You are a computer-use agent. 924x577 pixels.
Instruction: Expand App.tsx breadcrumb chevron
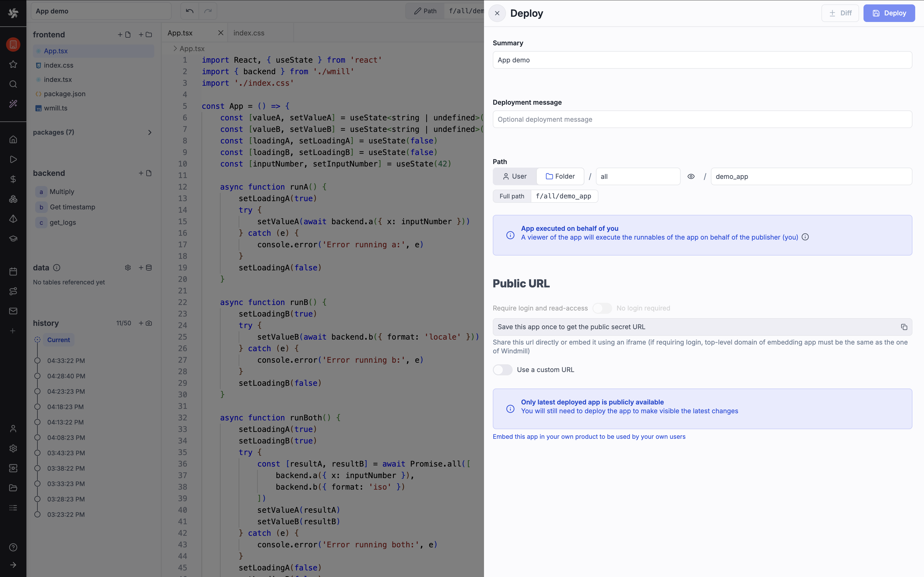point(175,48)
